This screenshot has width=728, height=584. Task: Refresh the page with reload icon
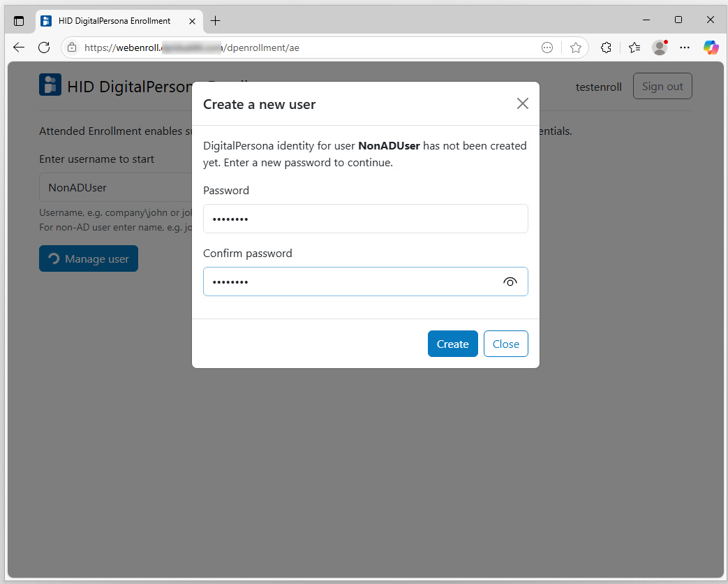(44, 48)
